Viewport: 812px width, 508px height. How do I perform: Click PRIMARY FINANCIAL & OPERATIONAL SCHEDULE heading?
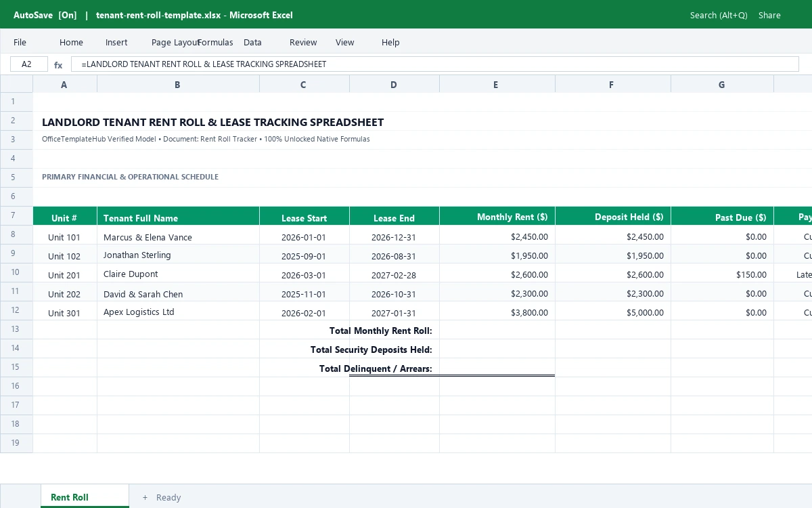tap(130, 177)
